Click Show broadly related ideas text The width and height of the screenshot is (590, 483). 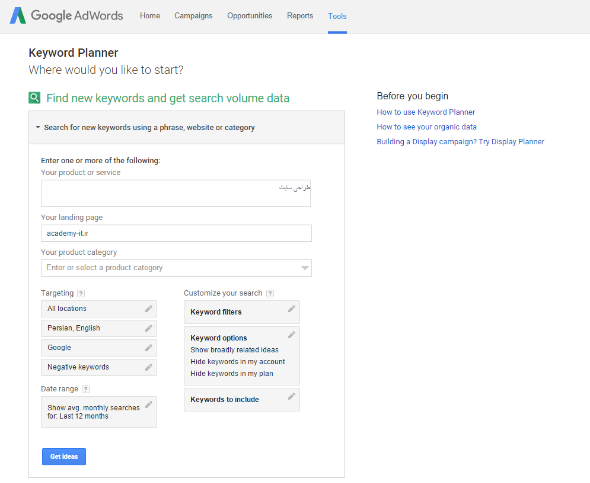pos(234,350)
